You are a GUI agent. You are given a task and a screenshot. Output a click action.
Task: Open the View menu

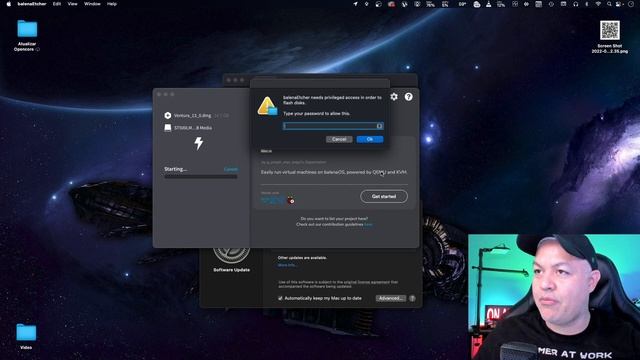coord(72,4)
